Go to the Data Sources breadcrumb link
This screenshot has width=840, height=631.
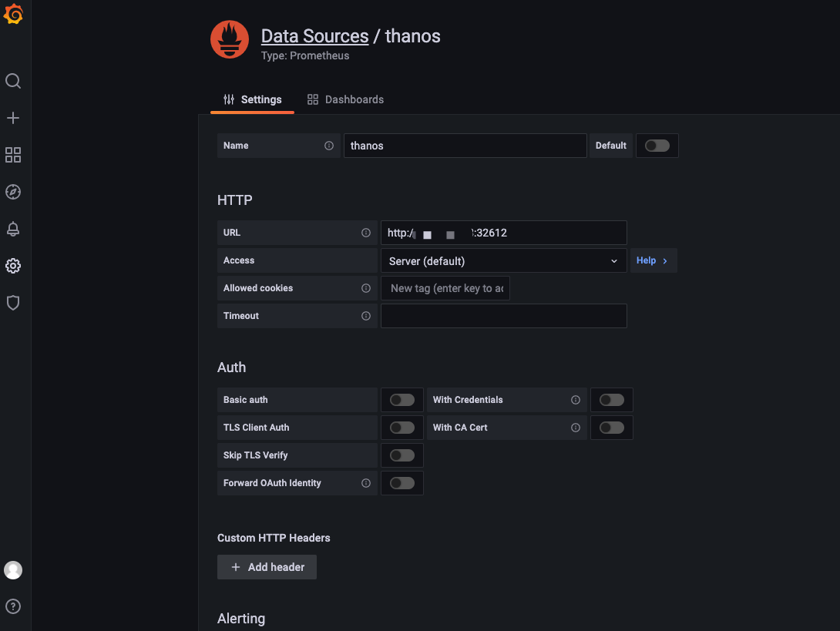(x=315, y=36)
